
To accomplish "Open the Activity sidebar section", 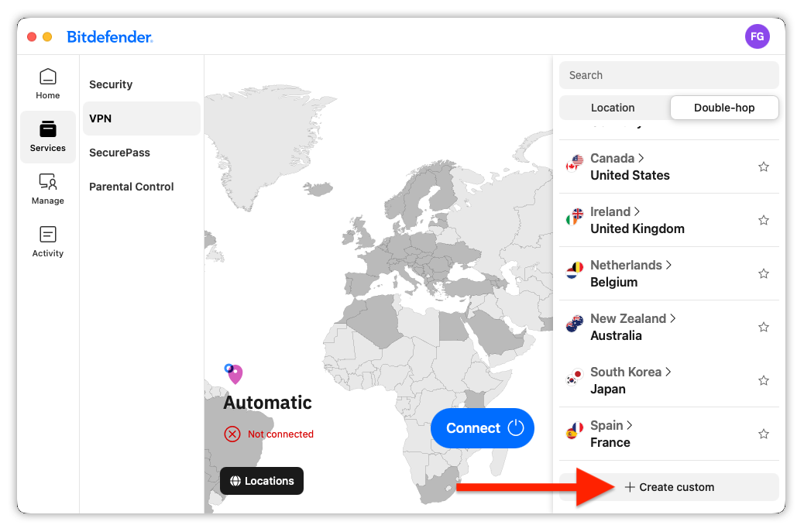I will point(48,242).
